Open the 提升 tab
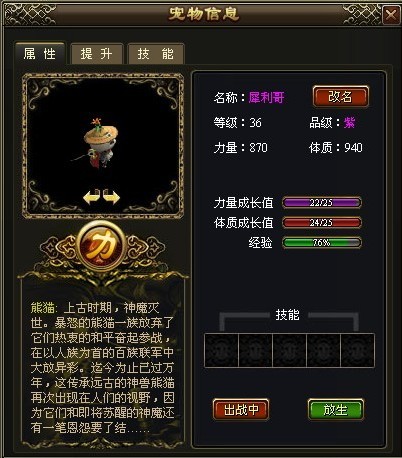The width and height of the screenshot is (402, 458). coord(97,54)
